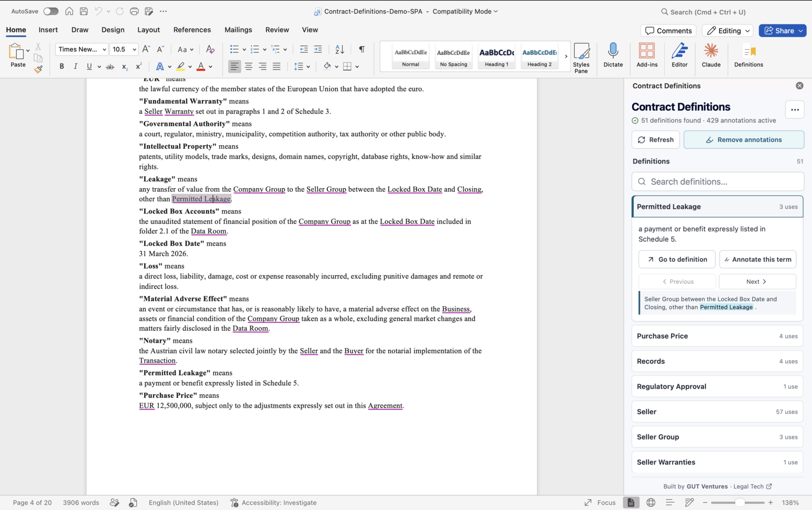The image size is (812, 510).
Task: Switch to Web Layout view
Action: coord(651,502)
